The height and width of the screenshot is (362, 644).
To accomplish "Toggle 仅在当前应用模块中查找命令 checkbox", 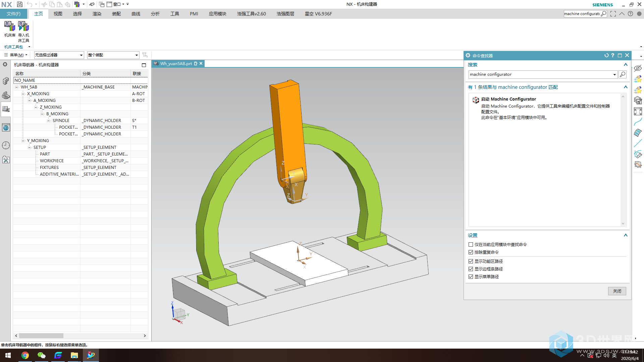I will pyautogui.click(x=471, y=245).
